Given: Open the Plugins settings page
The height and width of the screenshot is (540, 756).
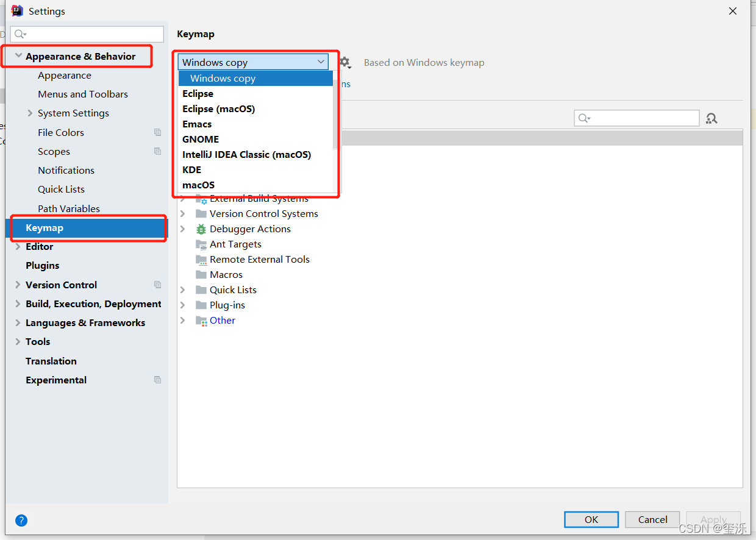Looking at the screenshot, I should click(43, 266).
